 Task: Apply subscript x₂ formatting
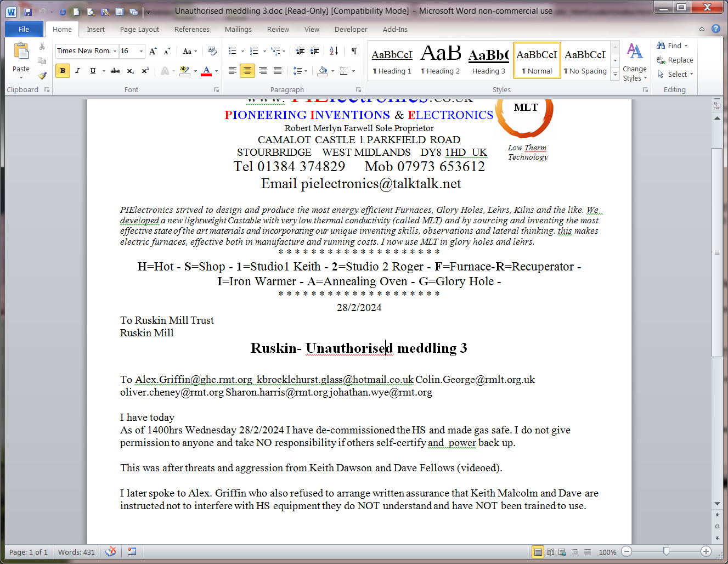[x=130, y=71]
